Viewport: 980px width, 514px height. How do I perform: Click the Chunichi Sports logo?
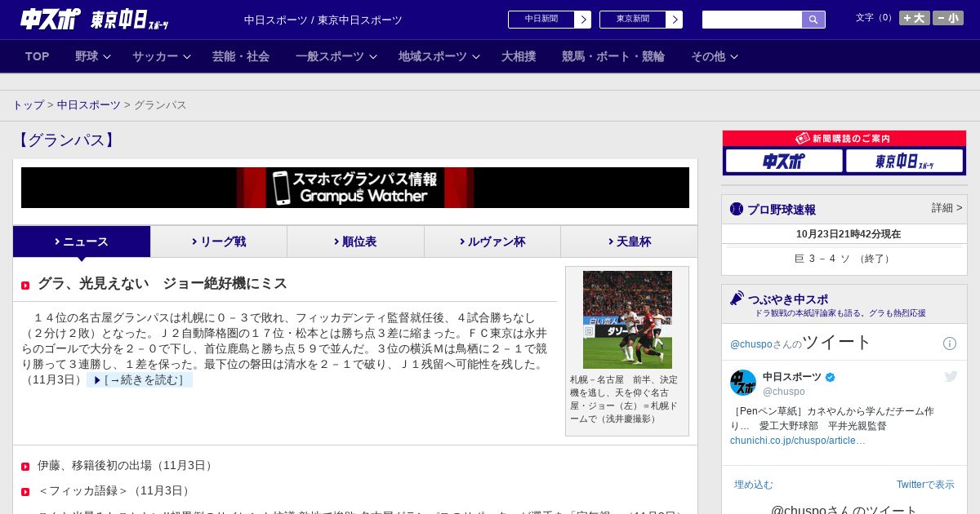[x=50, y=19]
